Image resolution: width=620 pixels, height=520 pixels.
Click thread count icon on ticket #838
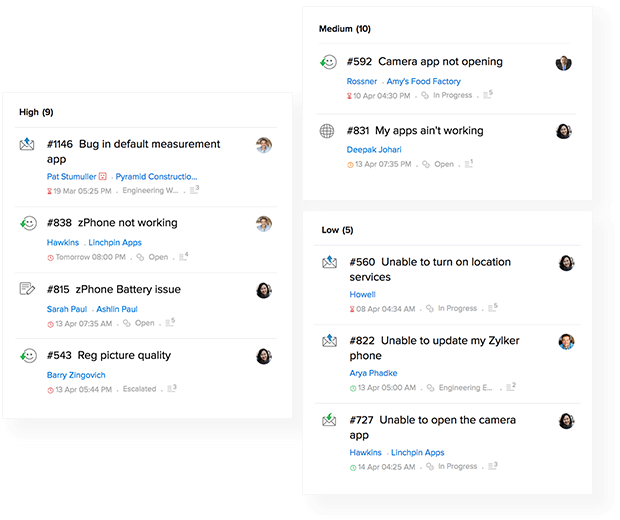click(184, 256)
